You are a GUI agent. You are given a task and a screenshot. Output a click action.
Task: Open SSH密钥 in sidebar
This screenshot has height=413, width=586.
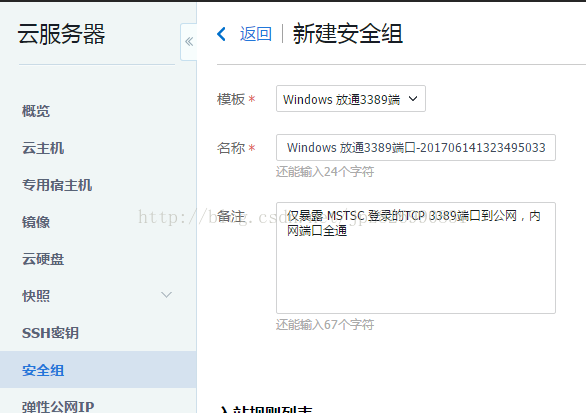pos(50,333)
